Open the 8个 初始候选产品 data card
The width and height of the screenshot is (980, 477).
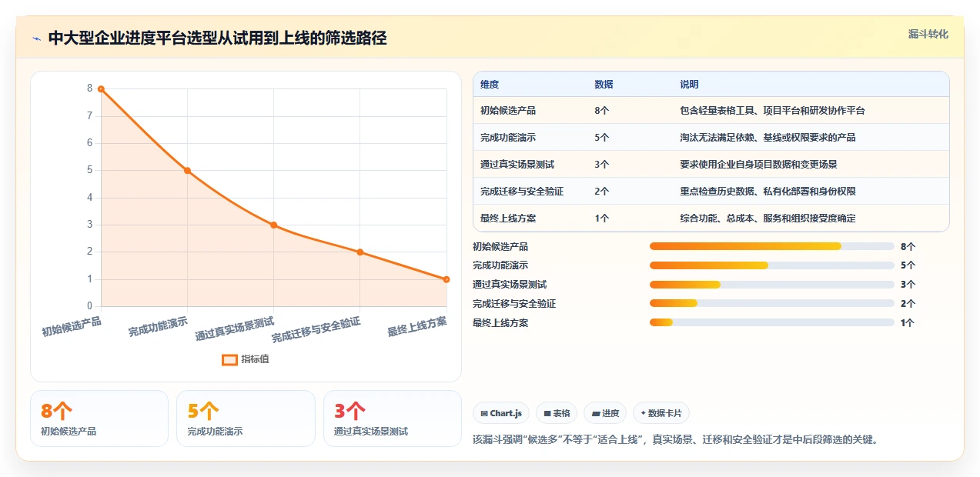tap(99, 419)
